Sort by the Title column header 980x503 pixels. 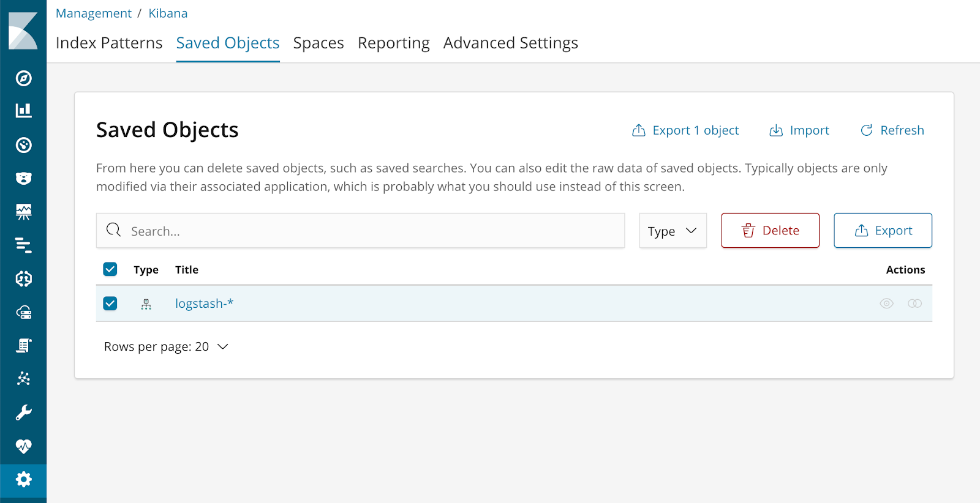click(187, 270)
